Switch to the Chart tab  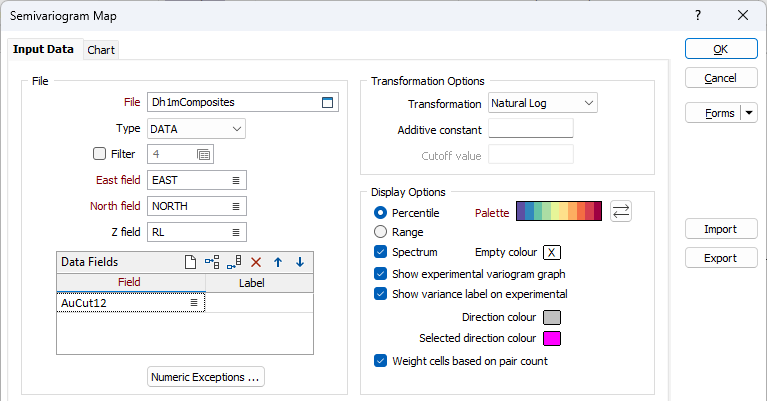pyautogui.click(x=101, y=50)
